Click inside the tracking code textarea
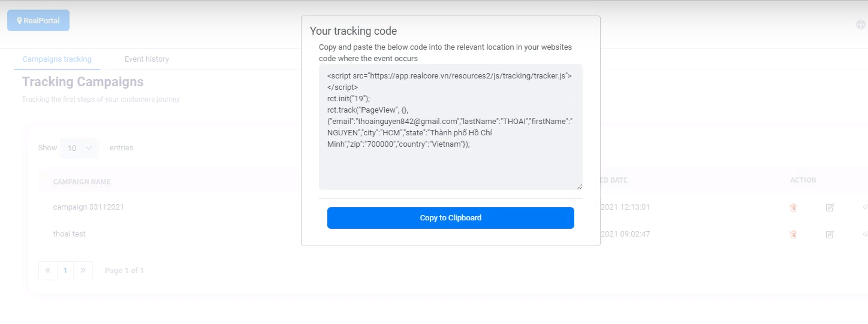 [x=451, y=127]
